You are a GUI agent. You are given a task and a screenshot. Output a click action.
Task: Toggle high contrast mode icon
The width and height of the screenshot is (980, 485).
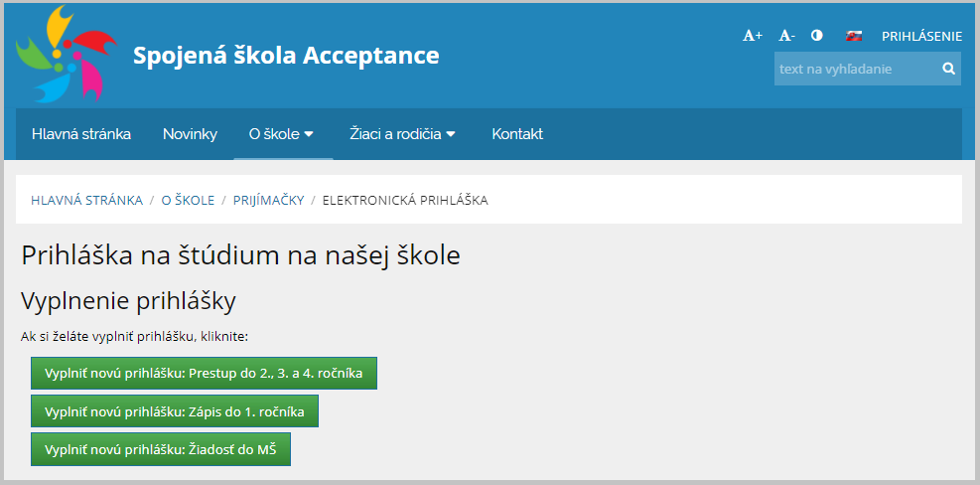(x=817, y=36)
